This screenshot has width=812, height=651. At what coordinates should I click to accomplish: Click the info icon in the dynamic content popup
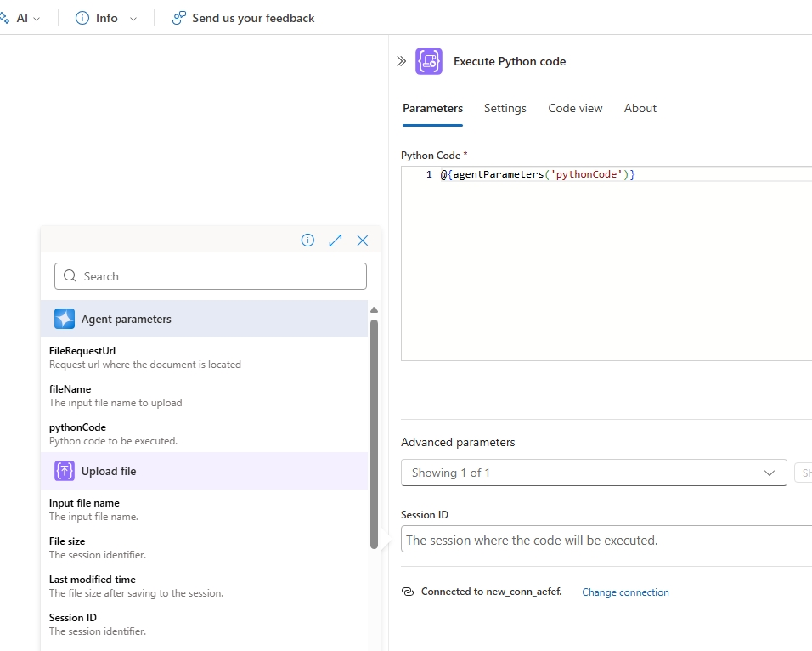point(307,241)
